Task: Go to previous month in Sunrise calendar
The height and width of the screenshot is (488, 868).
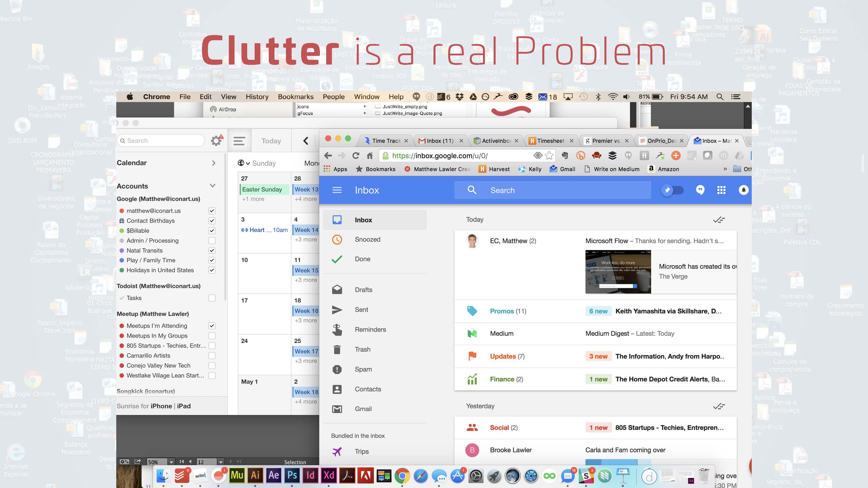Action: [306, 141]
